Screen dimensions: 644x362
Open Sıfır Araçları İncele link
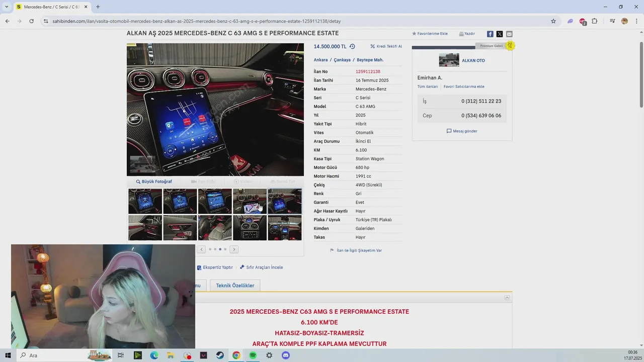261,267
